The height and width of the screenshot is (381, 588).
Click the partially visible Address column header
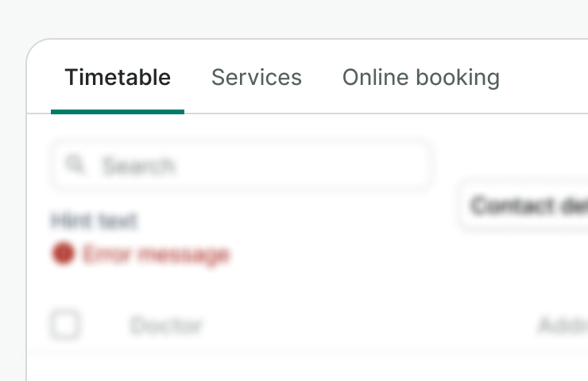[x=563, y=325]
